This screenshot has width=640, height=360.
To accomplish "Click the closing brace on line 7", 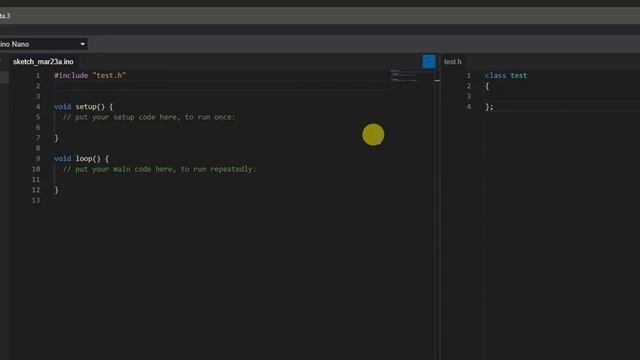I will click(56, 138).
